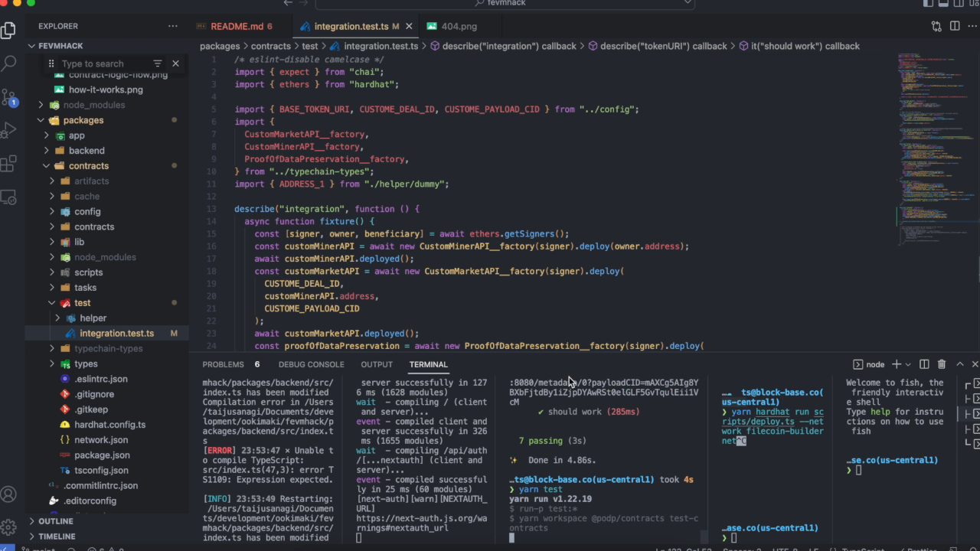Open network.json in explorer
The image size is (980, 551).
click(106, 440)
